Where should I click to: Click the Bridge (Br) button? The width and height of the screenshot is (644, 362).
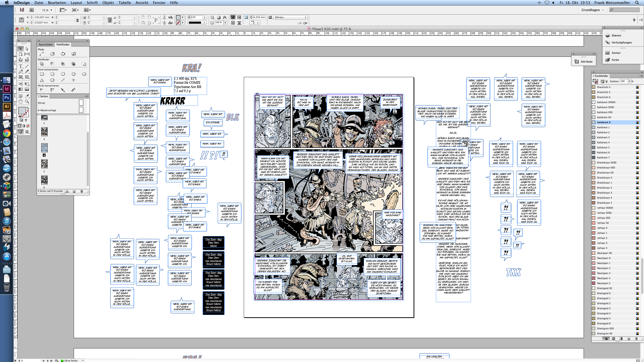pos(32,10)
